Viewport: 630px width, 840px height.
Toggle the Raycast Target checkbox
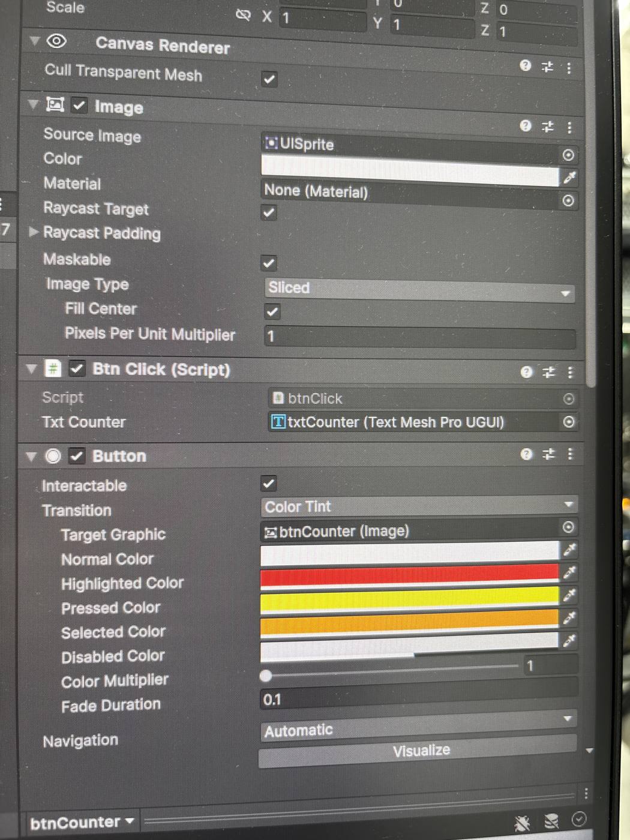click(x=269, y=212)
